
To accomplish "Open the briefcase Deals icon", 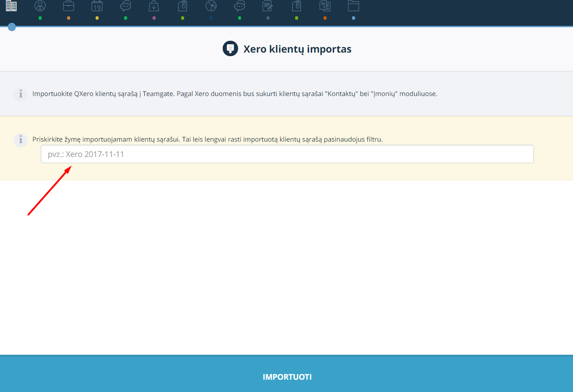I will click(x=68, y=6).
